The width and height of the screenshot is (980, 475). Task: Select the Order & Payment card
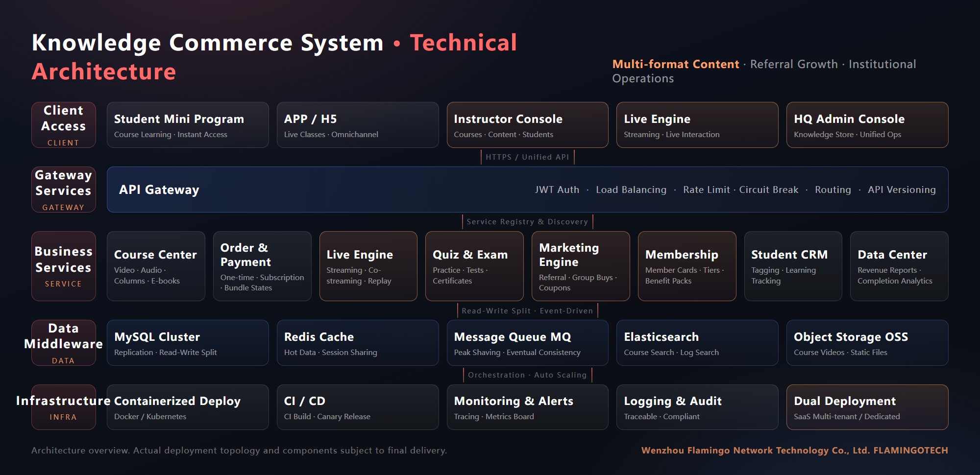pyautogui.click(x=262, y=266)
